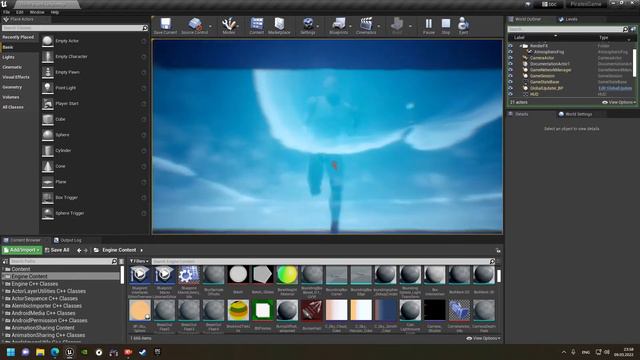Select the Visual Effects category
Image resolution: width=640 pixels, height=360 pixels.
click(16, 77)
